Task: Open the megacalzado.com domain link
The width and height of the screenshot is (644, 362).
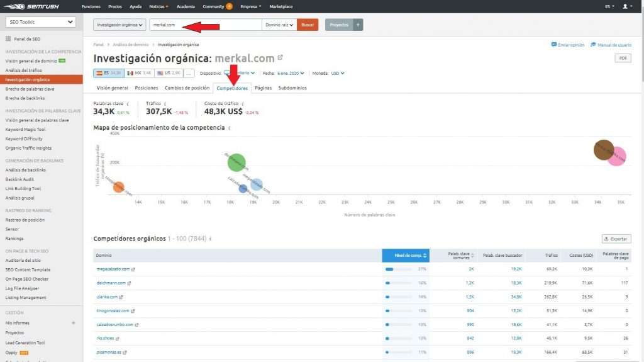Action: (113, 269)
